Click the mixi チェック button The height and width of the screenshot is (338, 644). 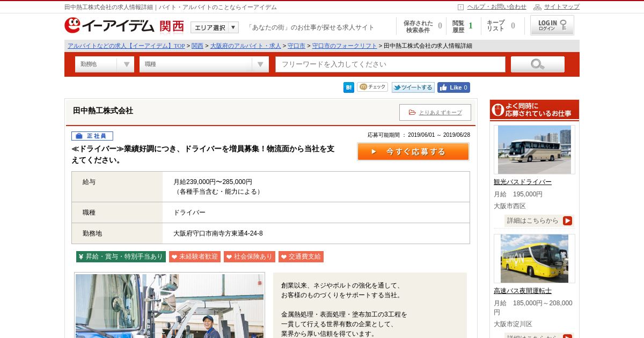click(x=372, y=87)
